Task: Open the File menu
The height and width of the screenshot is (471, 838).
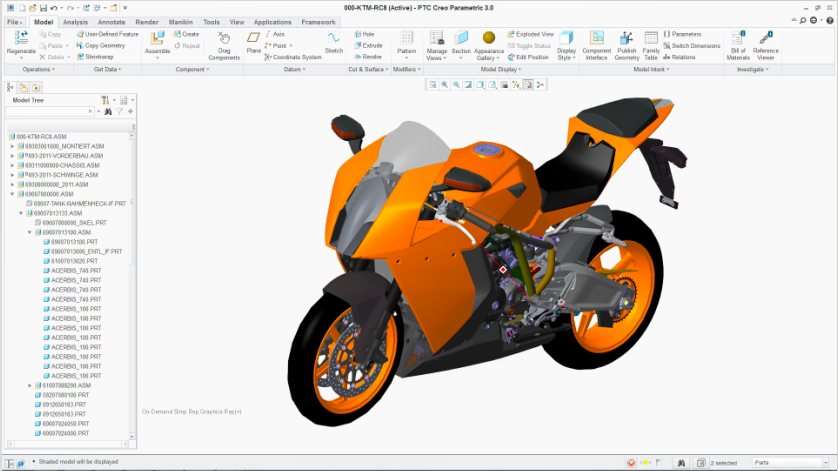Action: coord(14,22)
